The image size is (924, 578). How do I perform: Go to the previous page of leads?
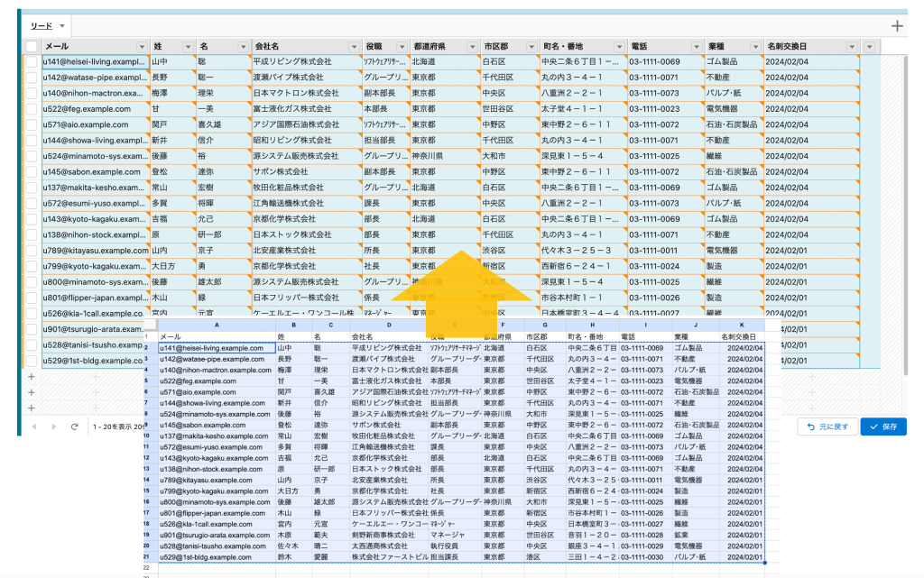(34, 427)
